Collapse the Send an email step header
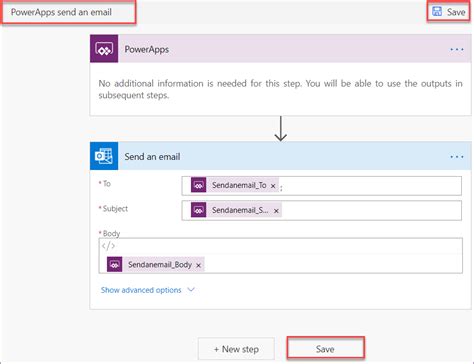 tap(280, 156)
